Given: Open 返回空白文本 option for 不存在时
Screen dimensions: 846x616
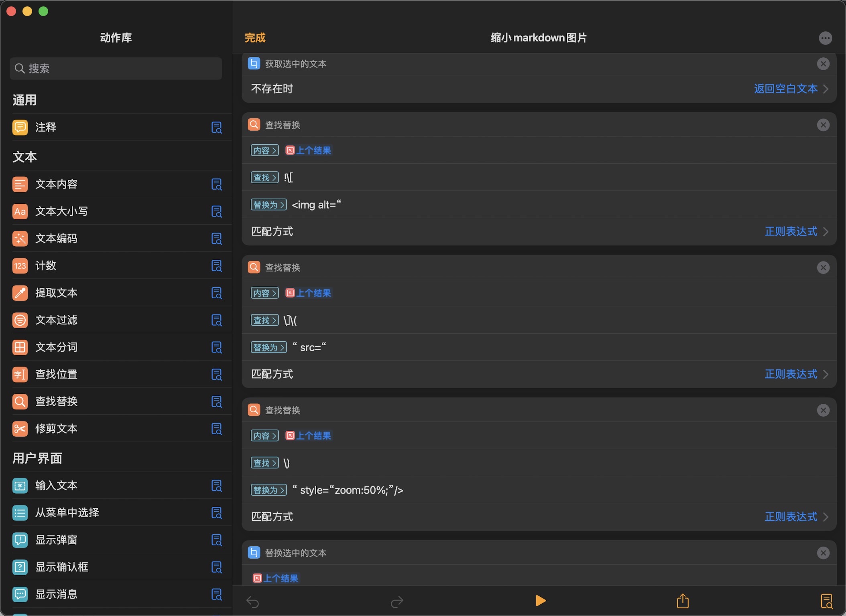Looking at the screenshot, I should click(791, 89).
